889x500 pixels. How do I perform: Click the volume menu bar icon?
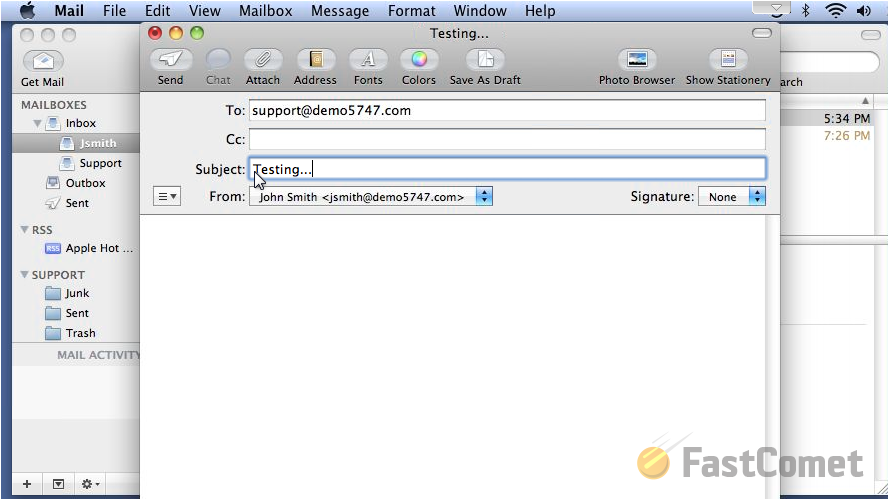tap(864, 11)
